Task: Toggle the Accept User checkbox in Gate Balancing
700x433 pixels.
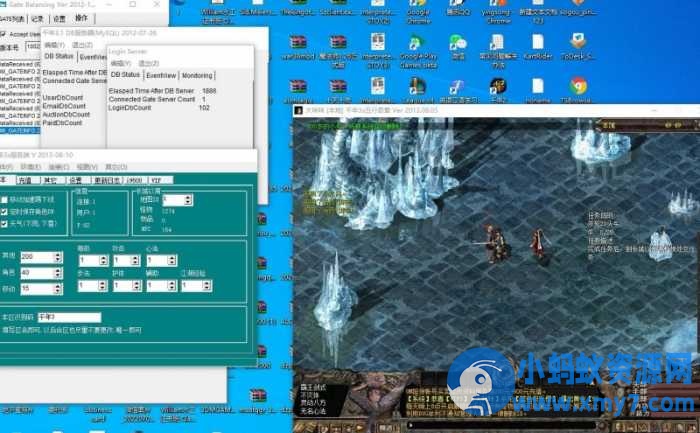Action: click(x=3, y=34)
